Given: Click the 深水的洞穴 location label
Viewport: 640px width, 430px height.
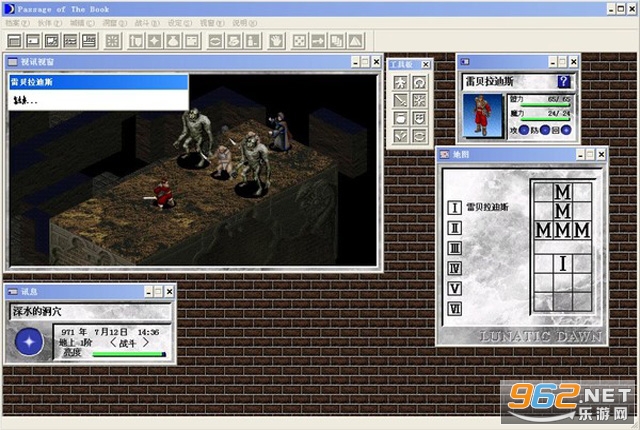Looking at the screenshot, I should (37, 312).
